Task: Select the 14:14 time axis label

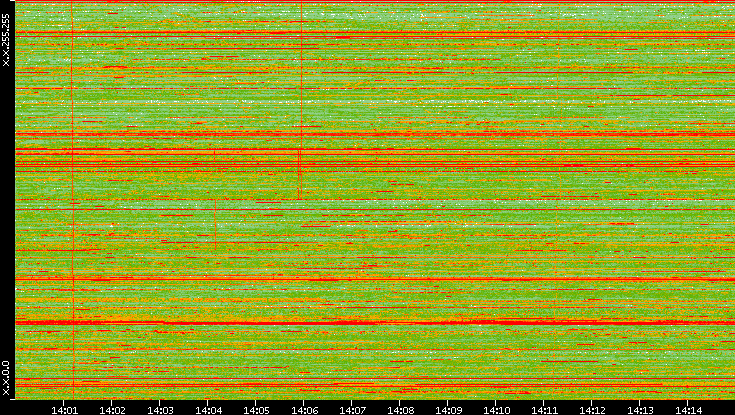Action: pyautogui.click(x=688, y=410)
